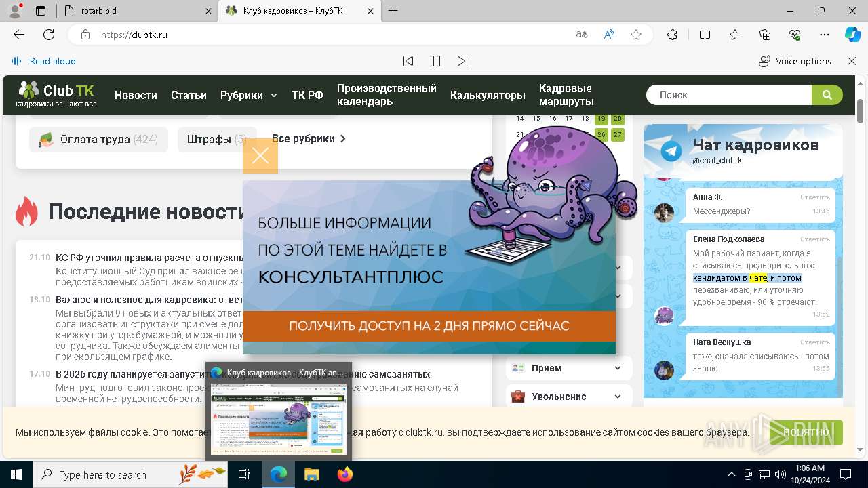Close the Клуб кадровиков tab

(x=370, y=11)
